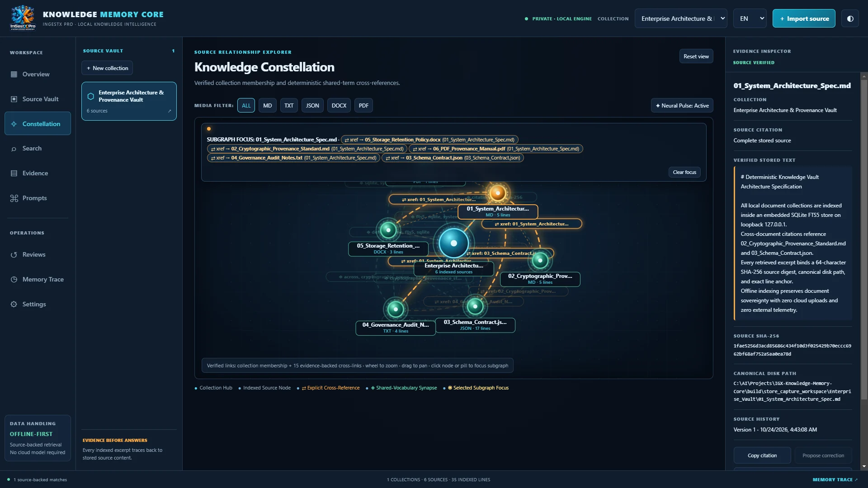Open the Memory Trace clock icon
Screen dimensions: 868x488
click(x=14, y=279)
